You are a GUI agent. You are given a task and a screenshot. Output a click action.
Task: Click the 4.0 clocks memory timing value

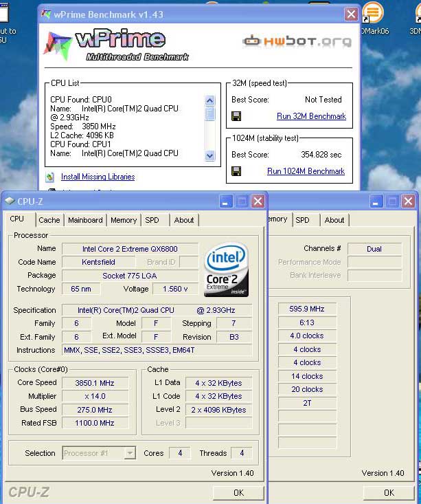307,336
